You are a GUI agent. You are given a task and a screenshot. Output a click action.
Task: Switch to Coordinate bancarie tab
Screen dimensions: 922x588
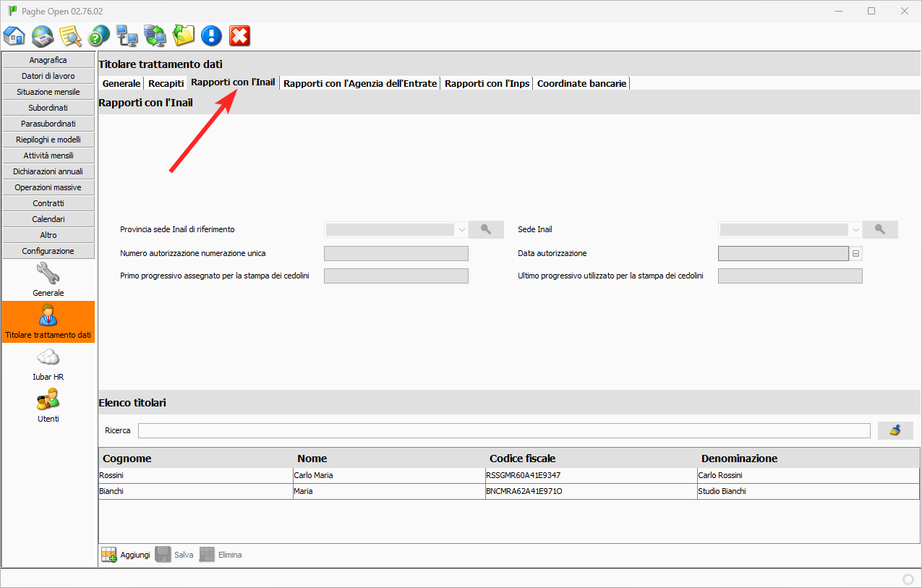pyautogui.click(x=581, y=83)
